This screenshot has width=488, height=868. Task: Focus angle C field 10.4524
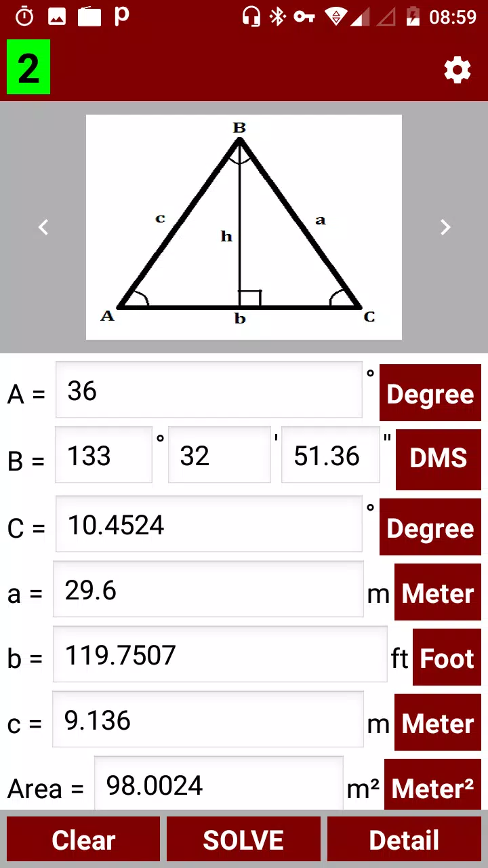209,524
